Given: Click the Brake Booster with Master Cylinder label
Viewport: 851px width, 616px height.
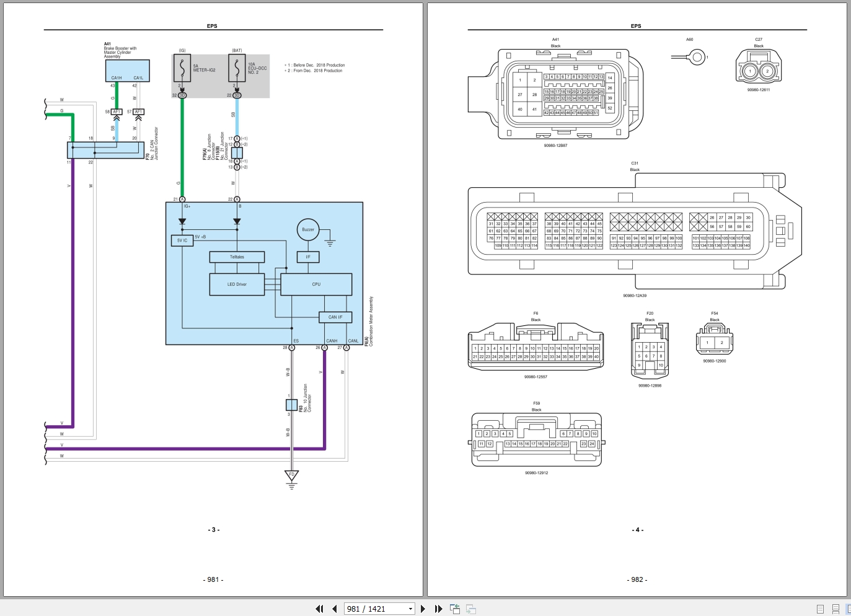Looking at the screenshot, I should (x=120, y=52).
